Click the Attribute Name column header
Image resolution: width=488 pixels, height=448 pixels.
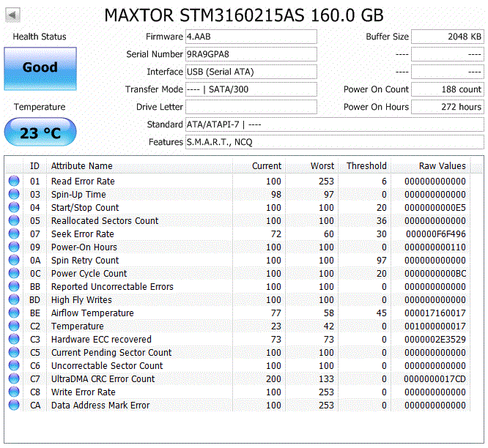82,166
